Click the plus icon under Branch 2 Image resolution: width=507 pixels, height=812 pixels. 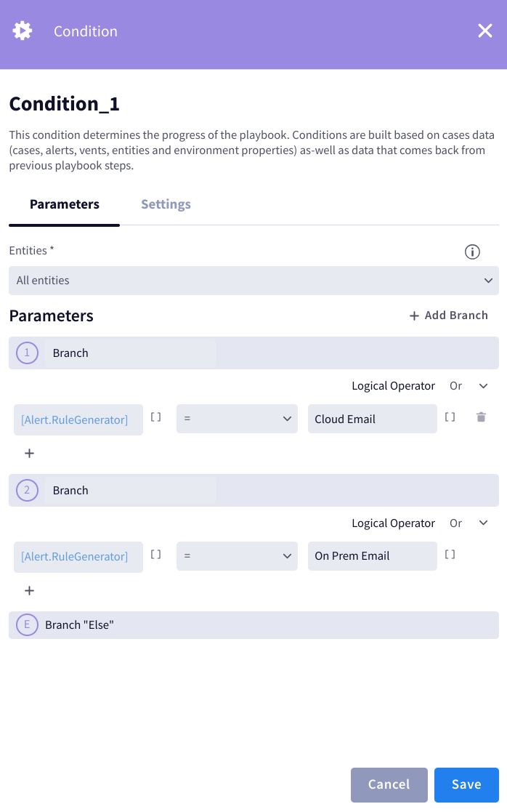(x=29, y=590)
